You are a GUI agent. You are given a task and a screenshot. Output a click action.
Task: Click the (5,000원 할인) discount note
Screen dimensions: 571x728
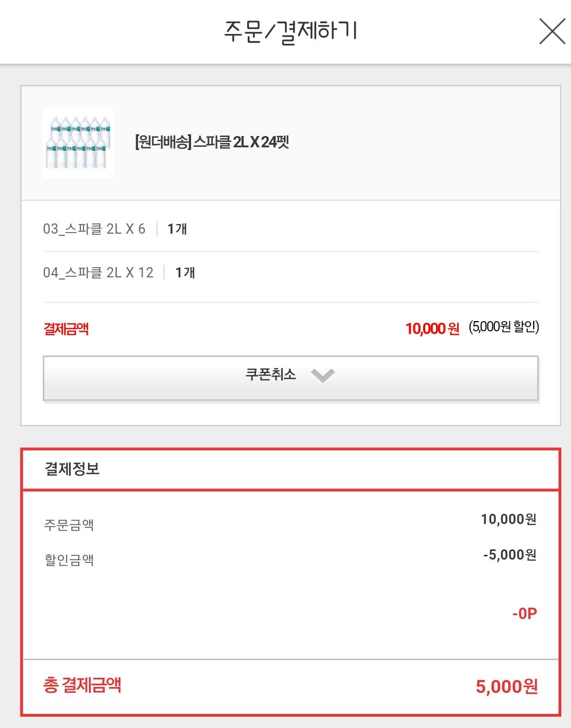point(504,327)
